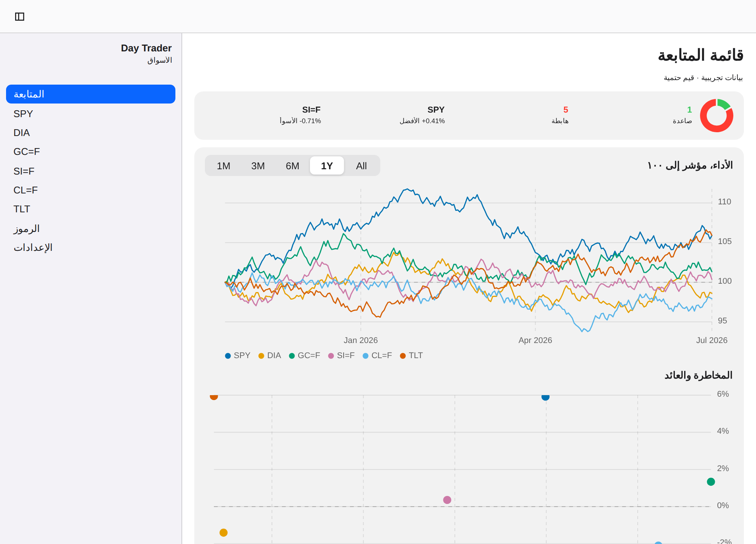Toggle GC=F series in chart legend
Screen dimensions: 756x544
[305, 355]
